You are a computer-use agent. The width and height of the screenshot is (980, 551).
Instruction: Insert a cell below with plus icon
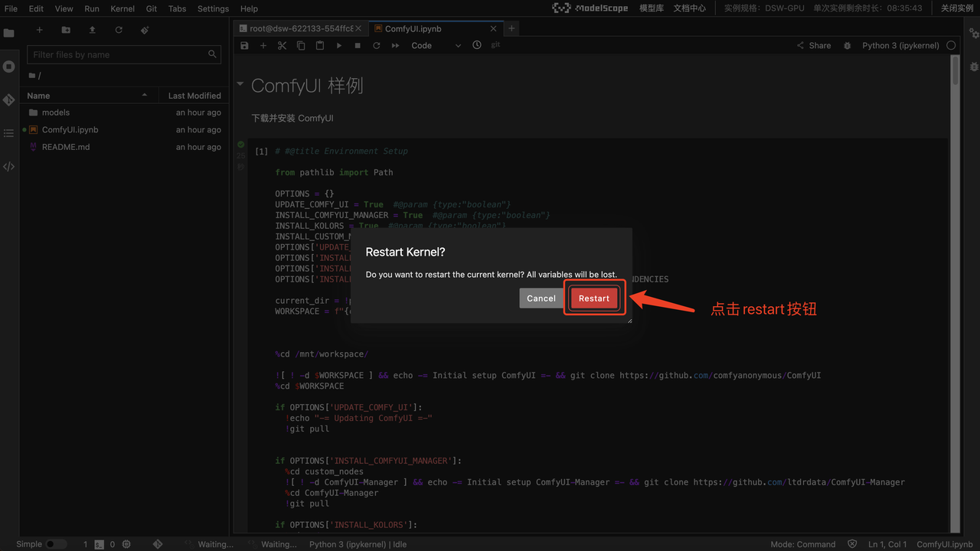pyautogui.click(x=263, y=45)
